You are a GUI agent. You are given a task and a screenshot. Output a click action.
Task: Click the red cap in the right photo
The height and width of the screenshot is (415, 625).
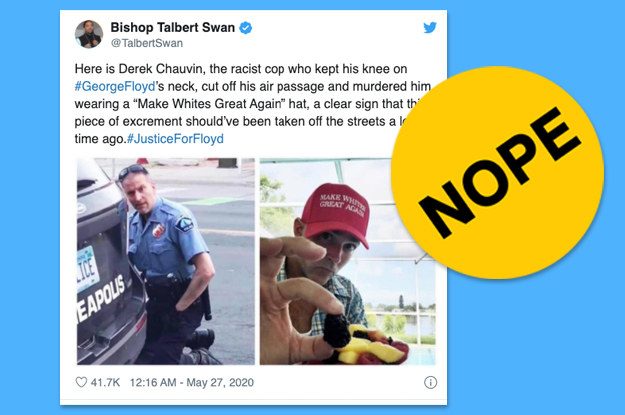pyautogui.click(x=336, y=213)
